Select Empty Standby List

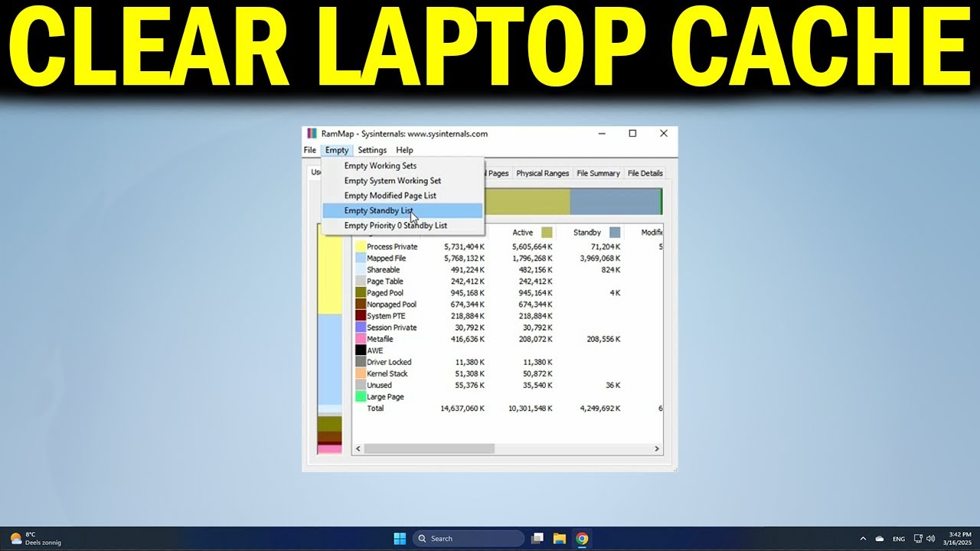click(x=403, y=210)
